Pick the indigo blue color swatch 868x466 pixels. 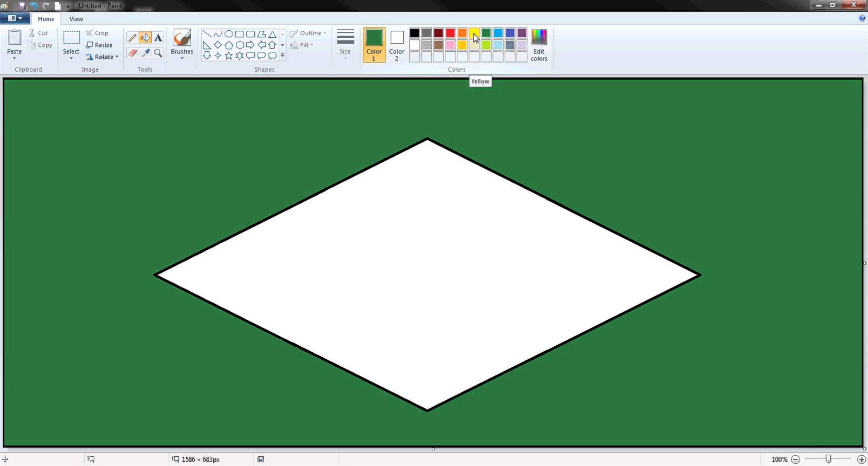click(510, 33)
